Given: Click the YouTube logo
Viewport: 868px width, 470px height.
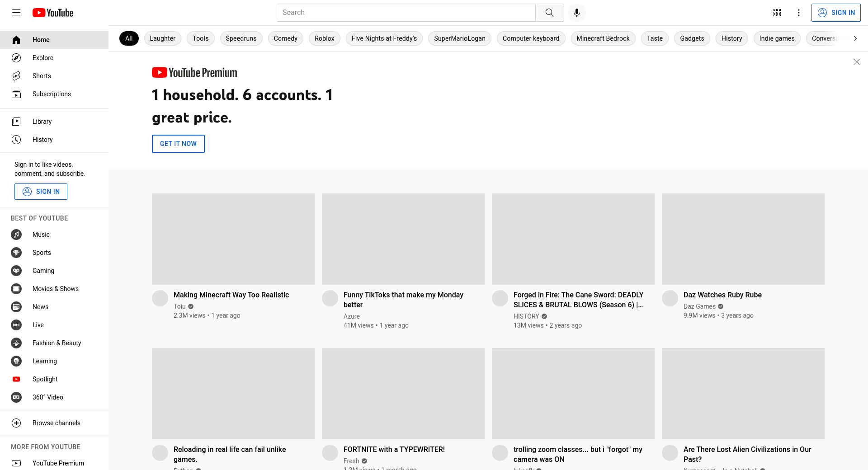Looking at the screenshot, I should [x=53, y=13].
